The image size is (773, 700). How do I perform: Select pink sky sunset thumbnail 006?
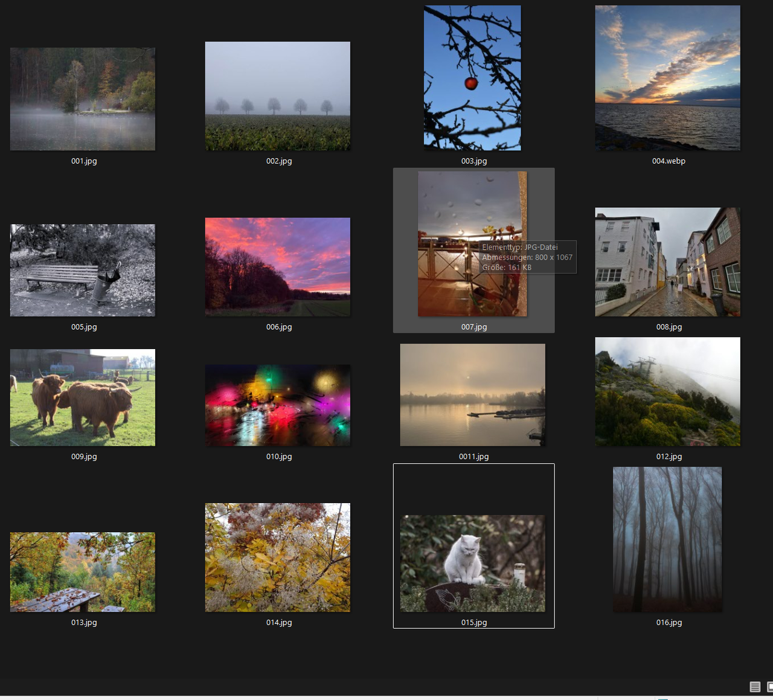click(278, 267)
